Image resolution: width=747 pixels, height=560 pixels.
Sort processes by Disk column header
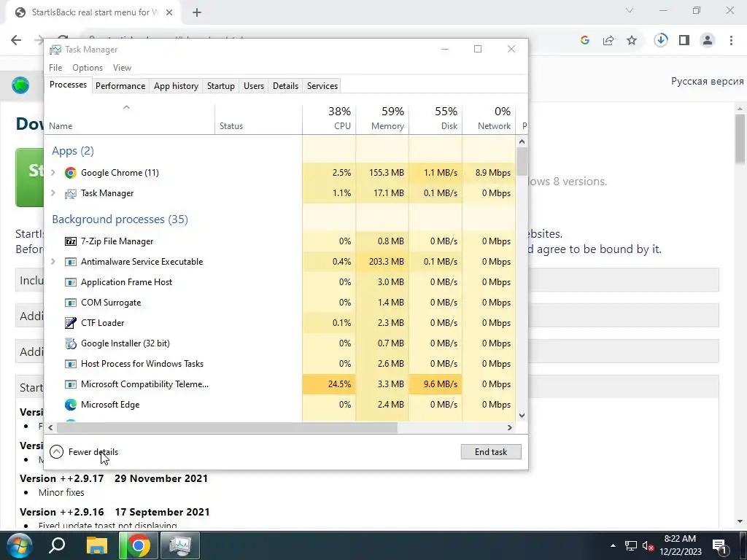click(x=436, y=118)
